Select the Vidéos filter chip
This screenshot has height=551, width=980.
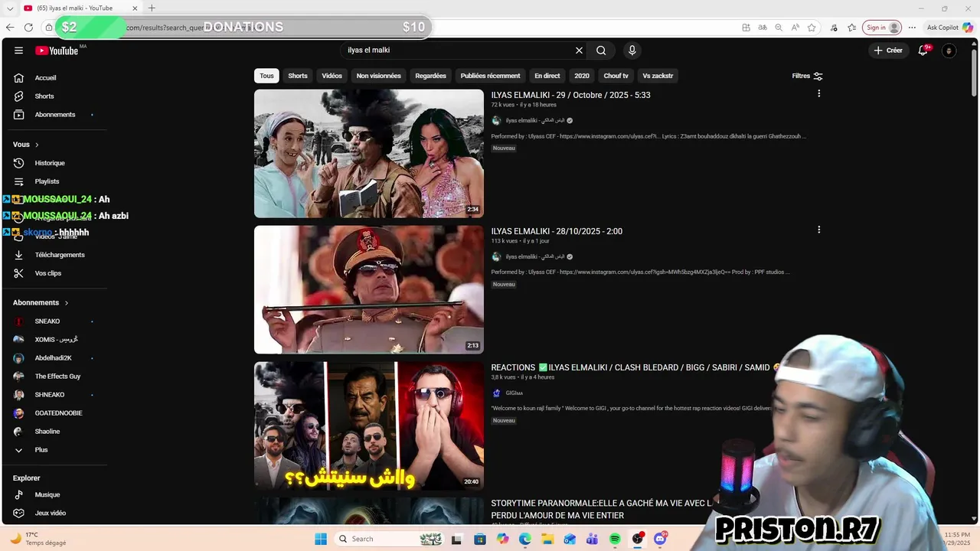(x=332, y=76)
